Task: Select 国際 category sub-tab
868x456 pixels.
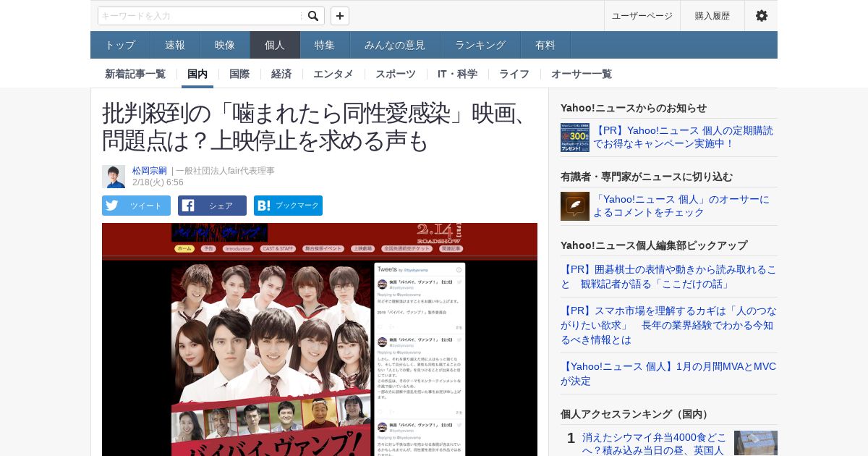Action: point(239,74)
